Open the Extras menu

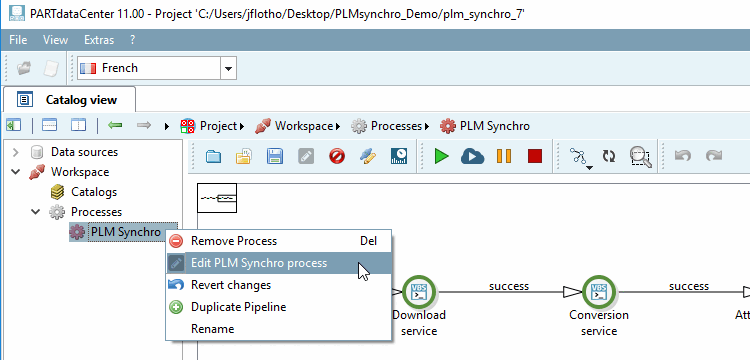[99, 40]
